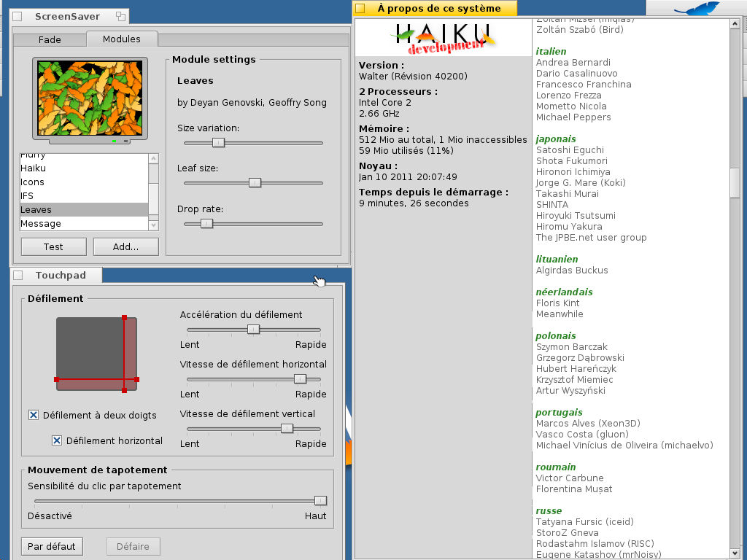Choose the Message screensaver module
Screen dimensions: 747x560
click(41, 224)
